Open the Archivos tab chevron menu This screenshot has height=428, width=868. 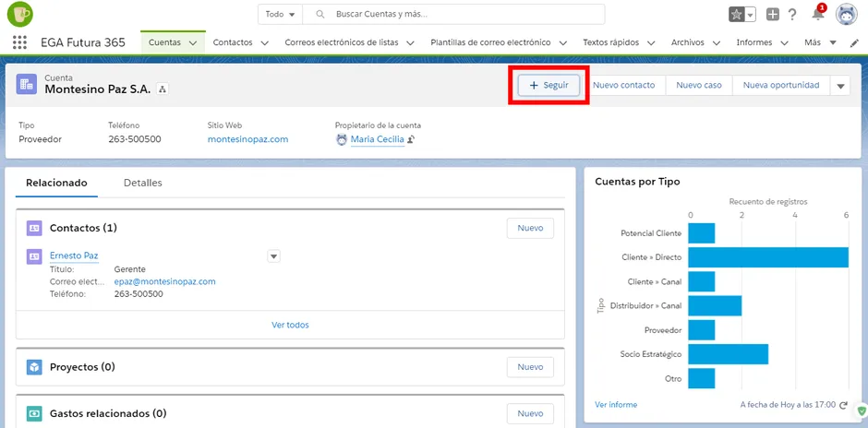717,42
